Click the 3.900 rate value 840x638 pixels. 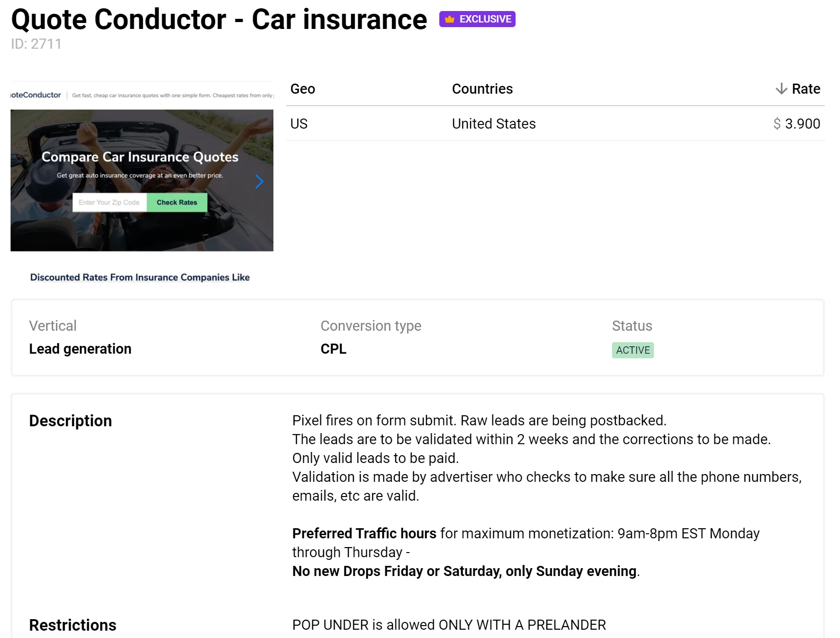pyautogui.click(x=802, y=124)
